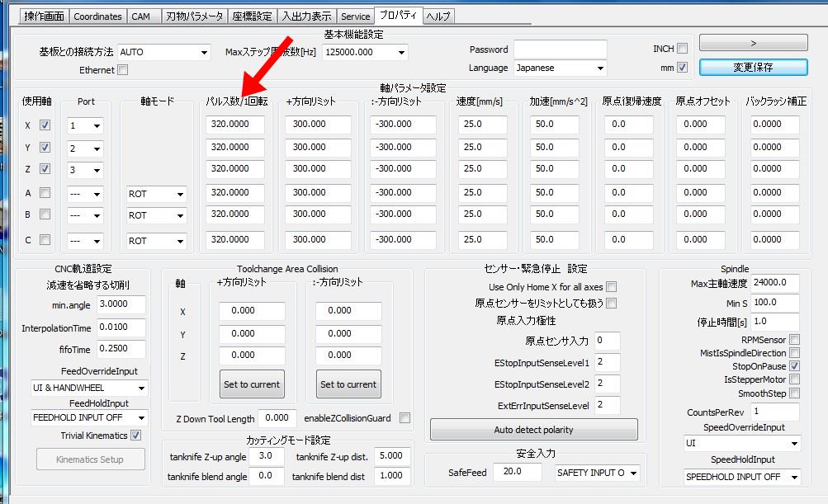Uncheck the StopOnPause checkbox

click(x=794, y=366)
